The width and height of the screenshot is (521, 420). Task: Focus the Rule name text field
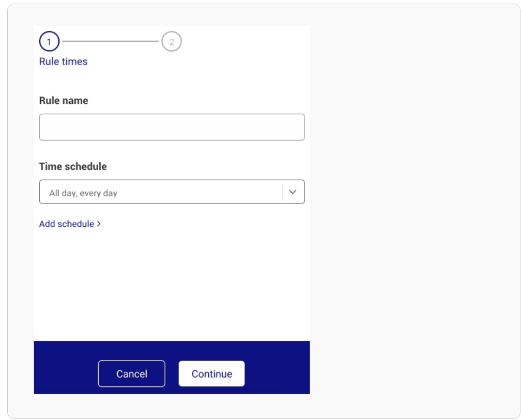point(172,127)
